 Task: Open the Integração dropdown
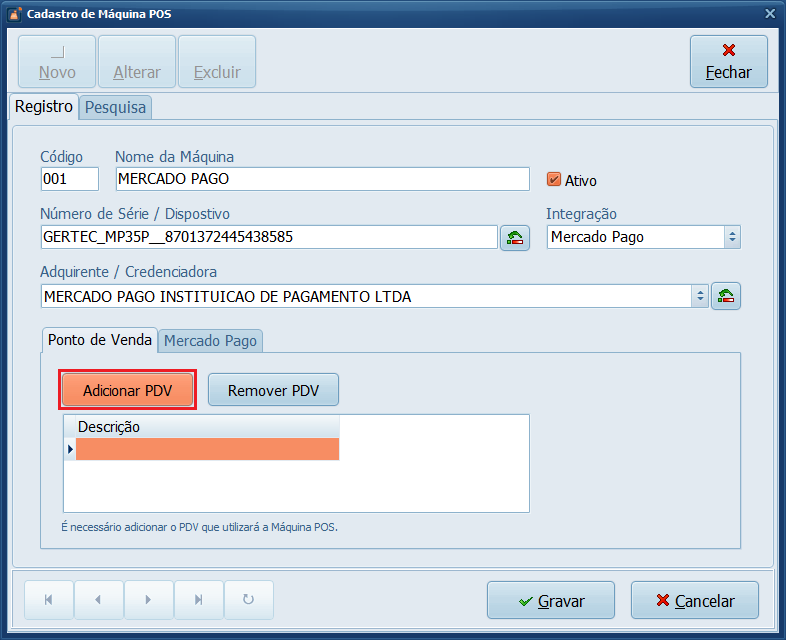tap(732, 237)
